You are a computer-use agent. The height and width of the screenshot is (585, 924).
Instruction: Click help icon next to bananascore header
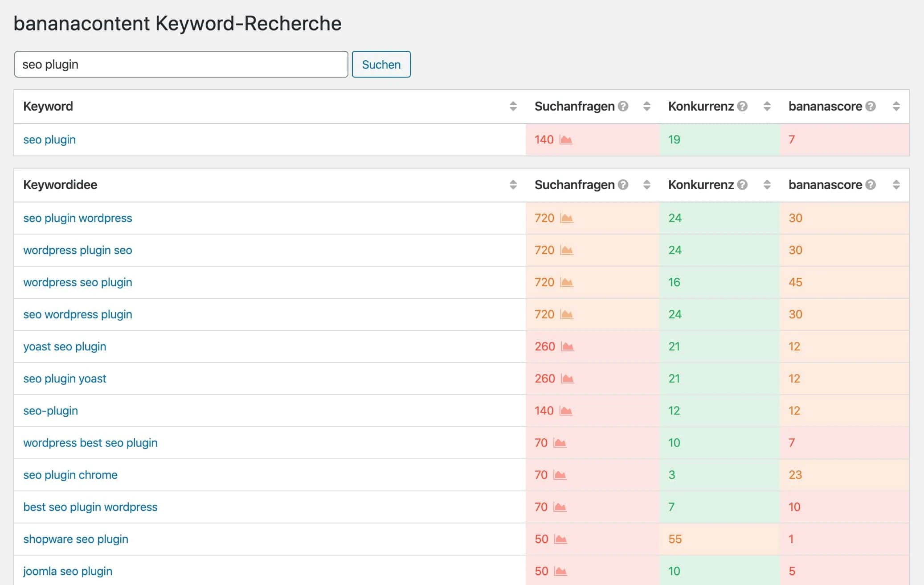(x=869, y=106)
